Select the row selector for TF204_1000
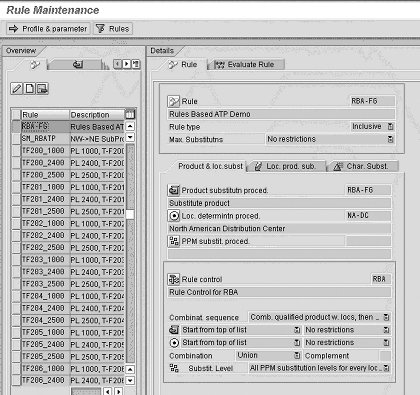Image resolution: width=420 pixels, height=395 pixels. [x=16, y=296]
